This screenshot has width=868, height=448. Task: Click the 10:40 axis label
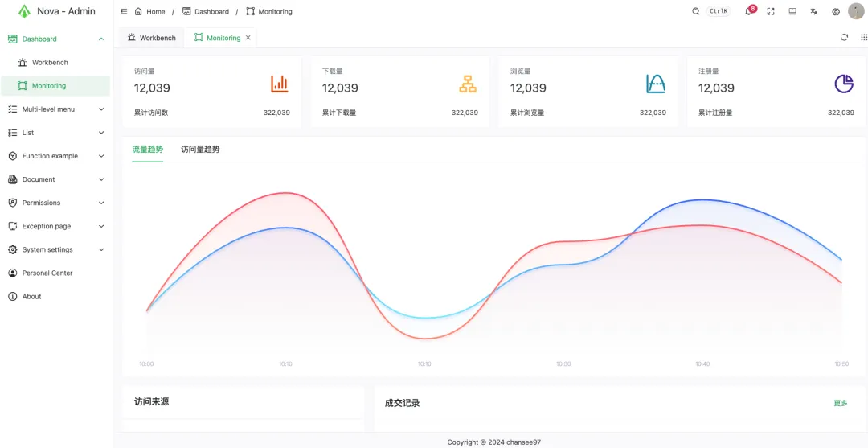pyautogui.click(x=702, y=364)
